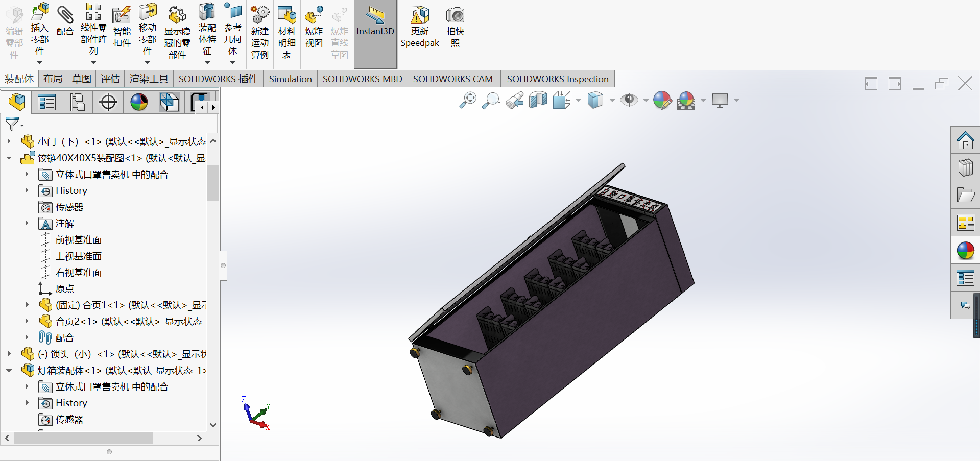Click the panel tabs scroll-right arrow

[213, 107]
